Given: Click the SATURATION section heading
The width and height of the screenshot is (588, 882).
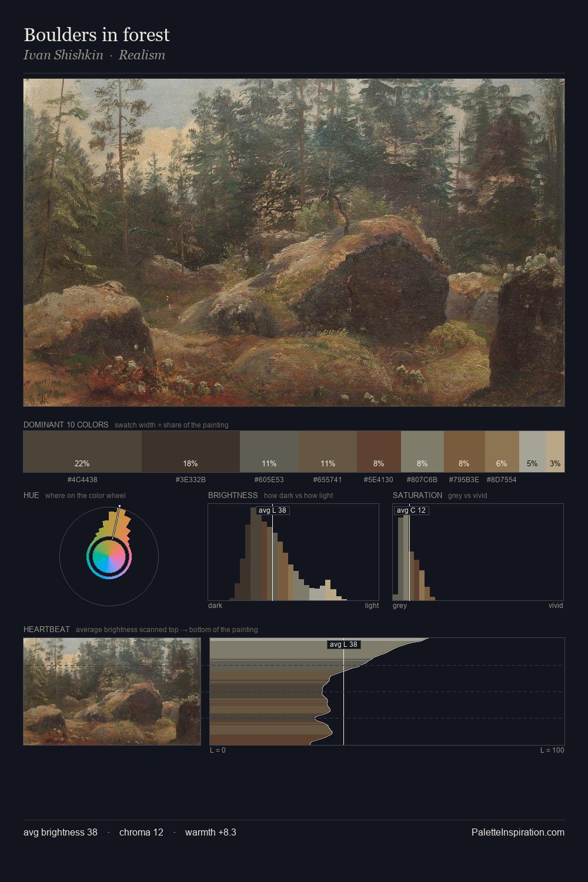Looking at the screenshot, I should pyautogui.click(x=417, y=495).
